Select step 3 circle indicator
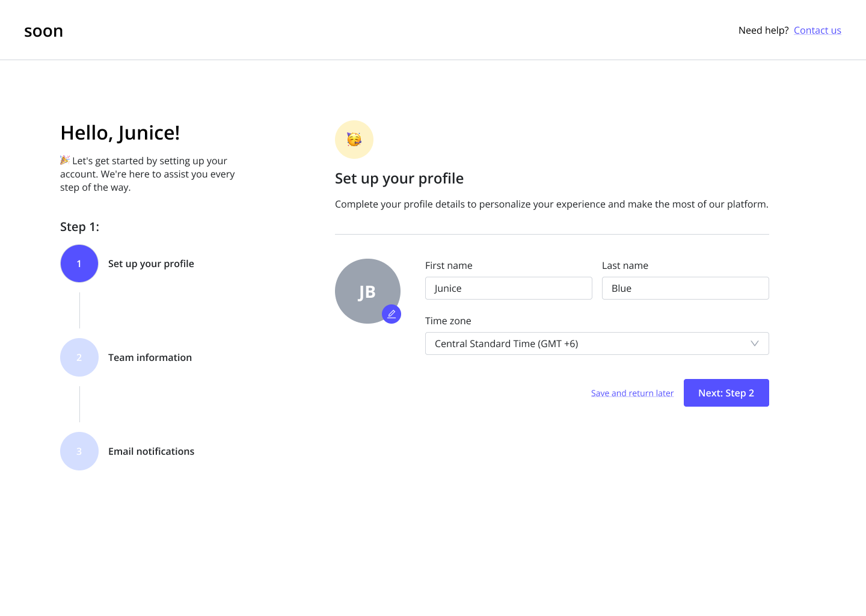The image size is (866, 616). (x=79, y=451)
